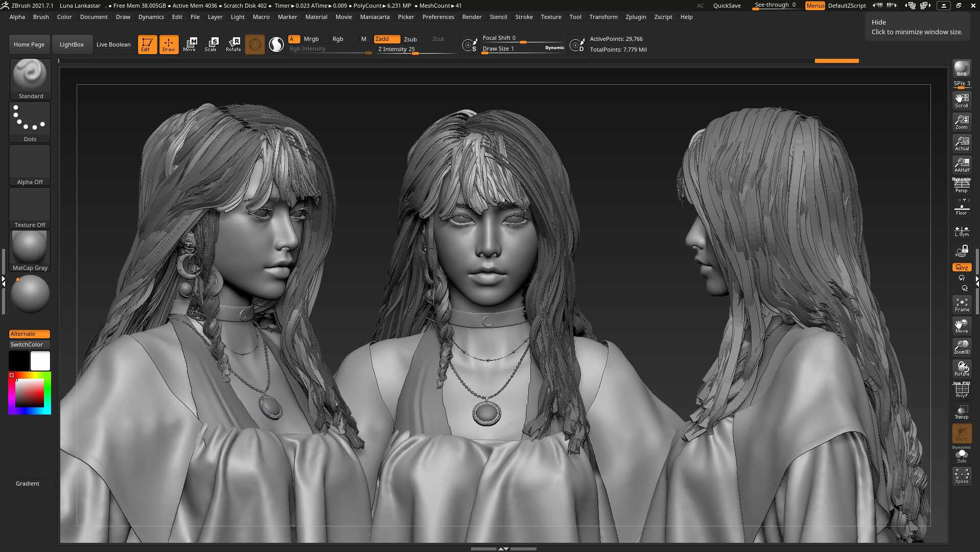Select the Move mode icon in the top toolbar
This screenshot has height=552, width=980.
click(x=191, y=44)
